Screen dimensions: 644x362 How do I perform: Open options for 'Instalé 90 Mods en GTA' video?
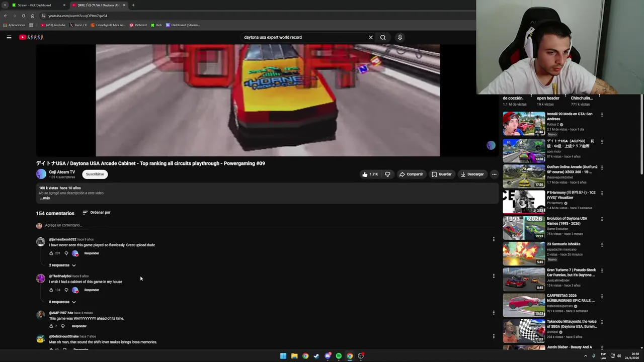[x=602, y=115]
